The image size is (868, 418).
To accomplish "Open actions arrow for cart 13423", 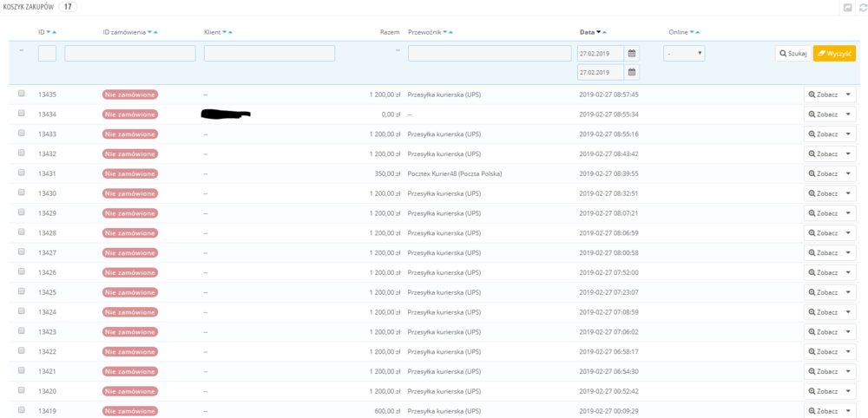I will tap(848, 332).
